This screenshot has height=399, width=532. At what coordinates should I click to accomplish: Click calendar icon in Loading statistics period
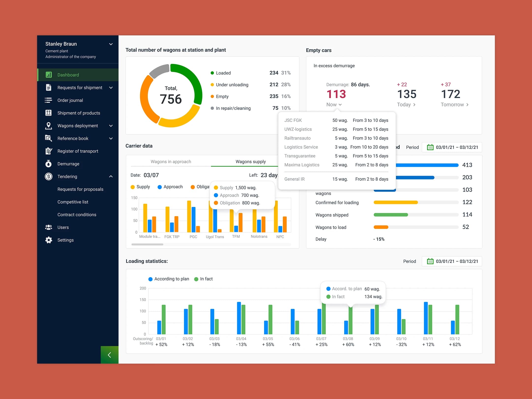click(430, 261)
